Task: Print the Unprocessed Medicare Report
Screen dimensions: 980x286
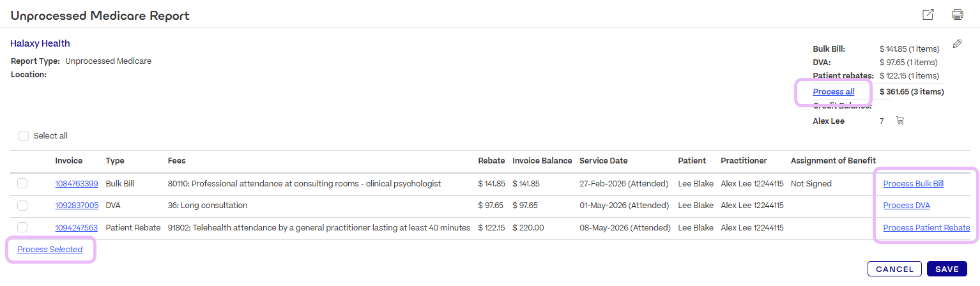Action: [x=957, y=14]
